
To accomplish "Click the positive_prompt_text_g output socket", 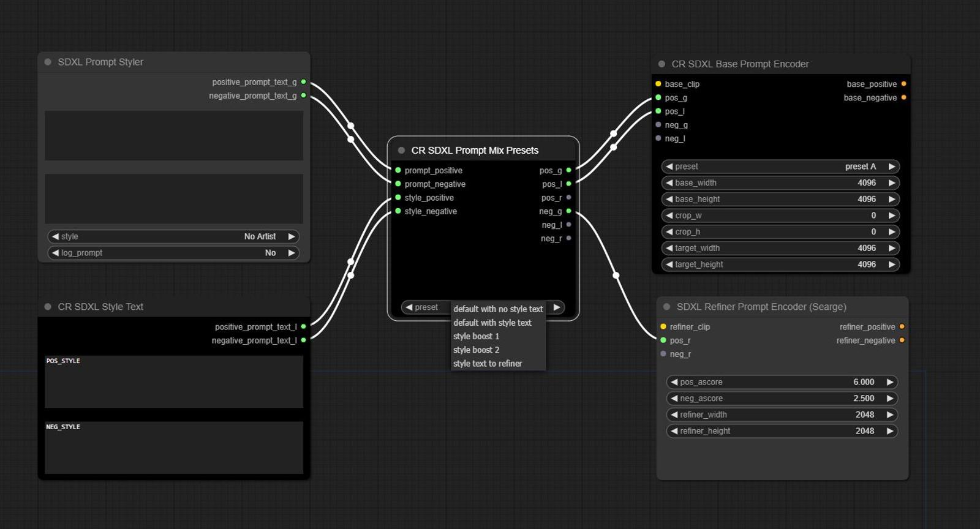I will click(303, 82).
